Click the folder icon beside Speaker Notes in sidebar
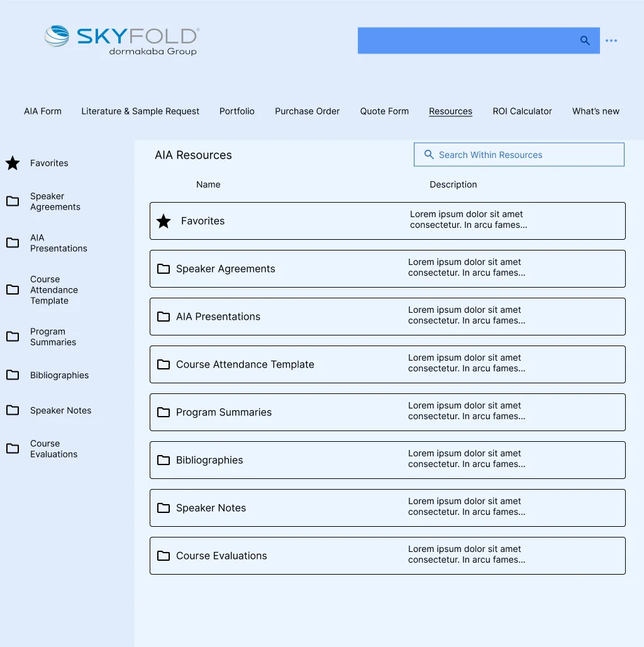The width and height of the screenshot is (644, 647). pyautogui.click(x=13, y=410)
